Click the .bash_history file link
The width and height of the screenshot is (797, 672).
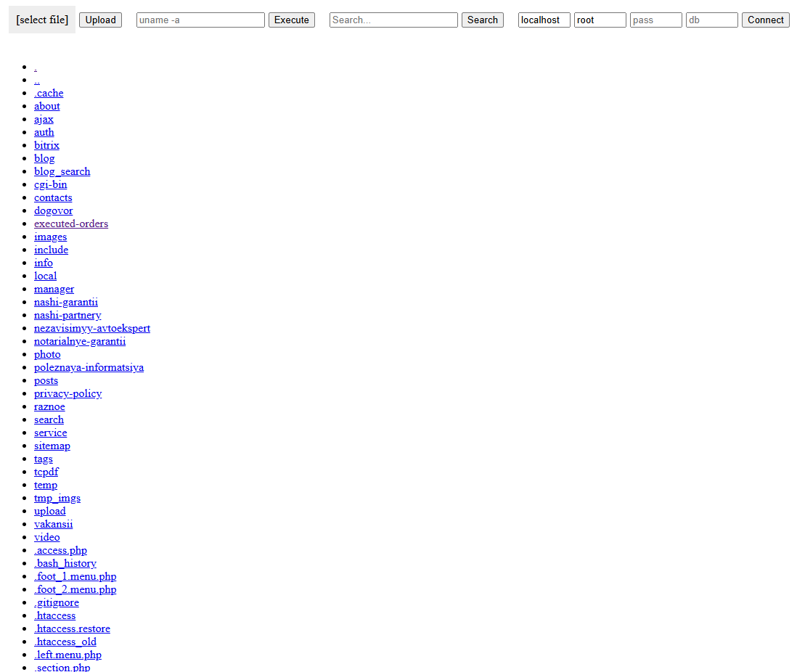coord(65,563)
